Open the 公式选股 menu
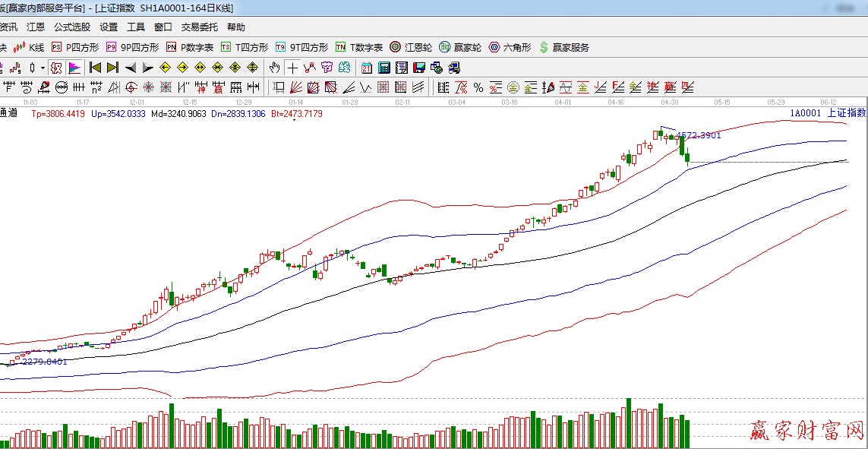Viewport: 868px width, 449px height. point(71,27)
